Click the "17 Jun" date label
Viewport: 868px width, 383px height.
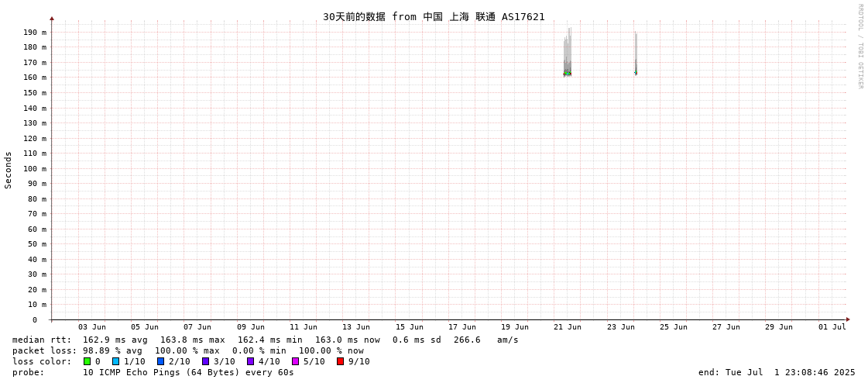pyautogui.click(x=461, y=327)
